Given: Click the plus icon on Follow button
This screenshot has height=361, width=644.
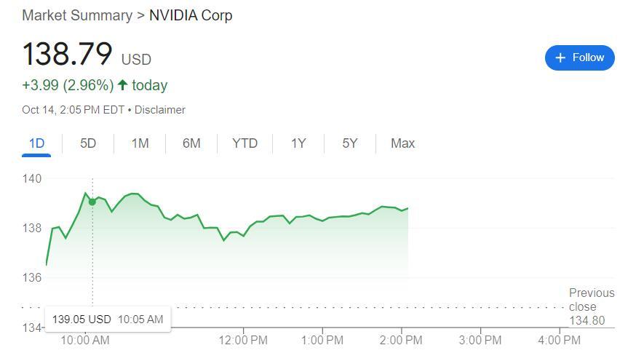Looking at the screenshot, I should (560, 57).
